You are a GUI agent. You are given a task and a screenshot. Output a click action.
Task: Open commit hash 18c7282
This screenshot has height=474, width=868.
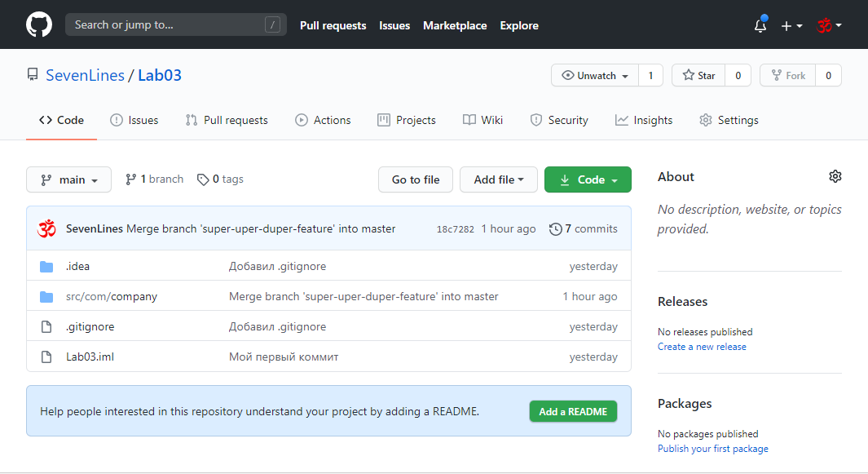pos(455,229)
